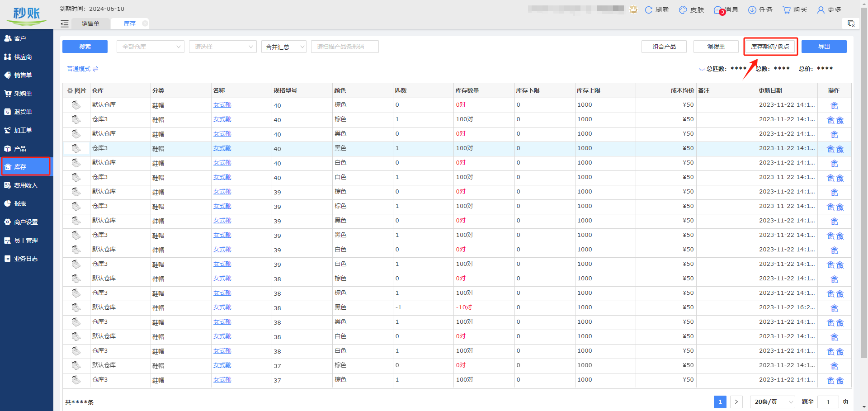Open shoe thumbnail for 仓库3 size 40 黑色
This screenshot has height=411, width=868.
tap(76, 148)
